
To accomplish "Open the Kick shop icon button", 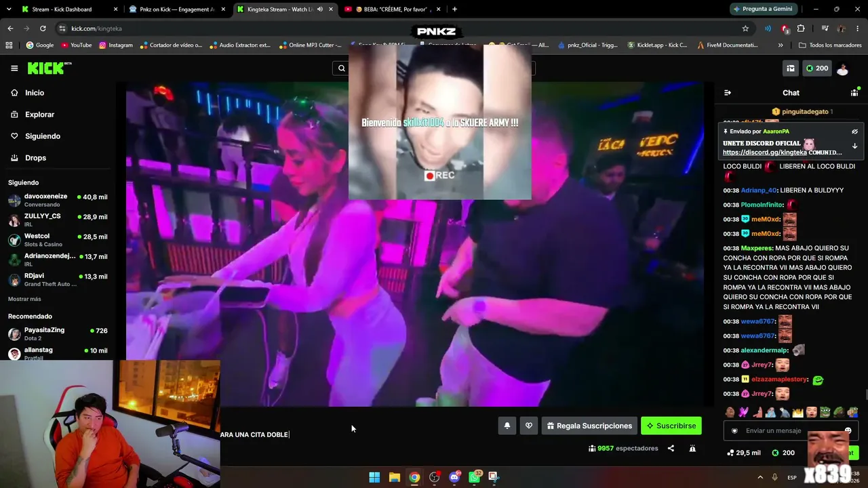I will (x=791, y=68).
